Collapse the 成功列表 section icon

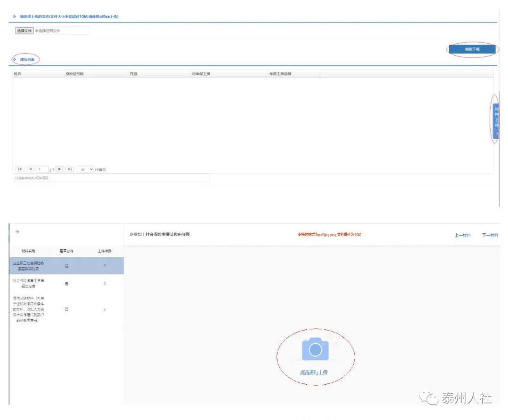click(14, 59)
